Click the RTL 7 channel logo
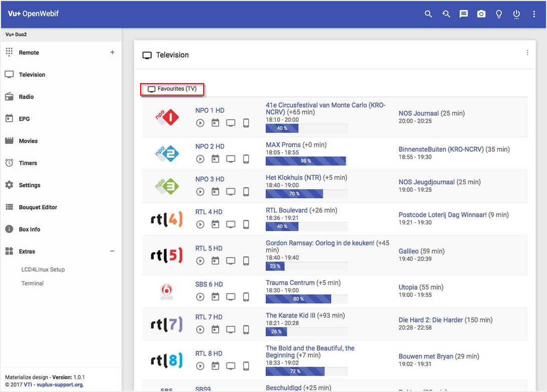The width and height of the screenshot is (547, 392). tap(167, 324)
